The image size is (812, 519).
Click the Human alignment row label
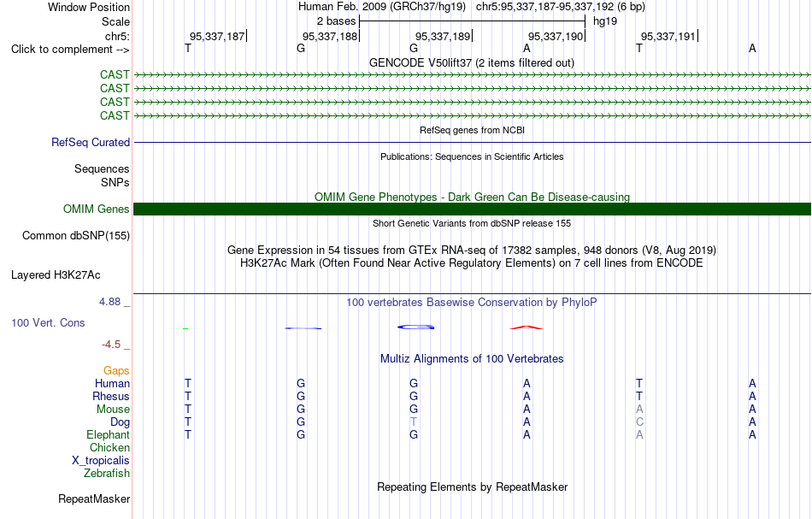[112, 383]
